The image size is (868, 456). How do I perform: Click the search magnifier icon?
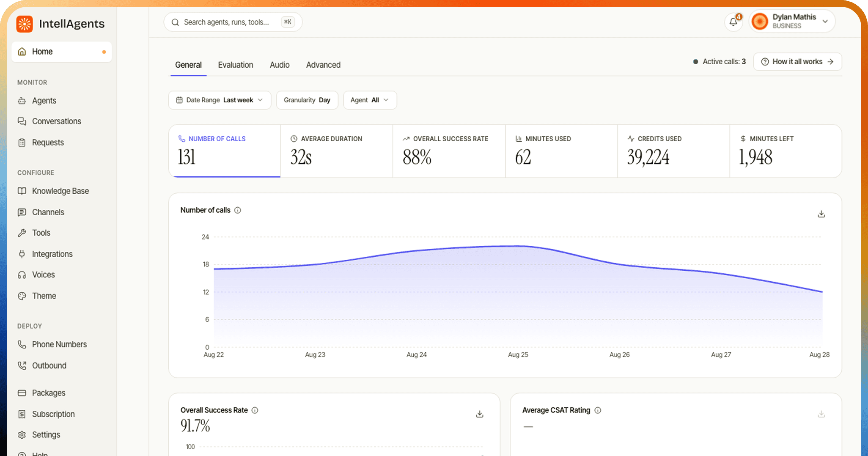[x=175, y=22]
